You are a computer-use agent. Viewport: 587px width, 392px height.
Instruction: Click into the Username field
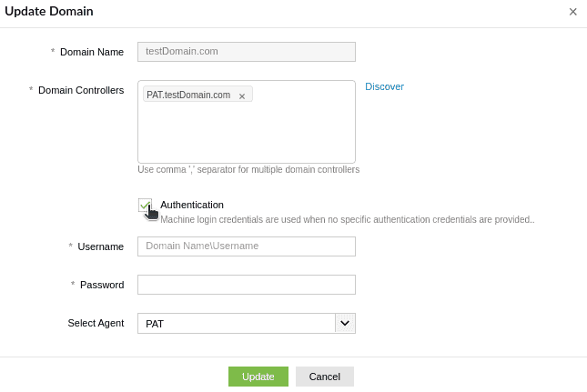pyautogui.click(x=246, y=246)
